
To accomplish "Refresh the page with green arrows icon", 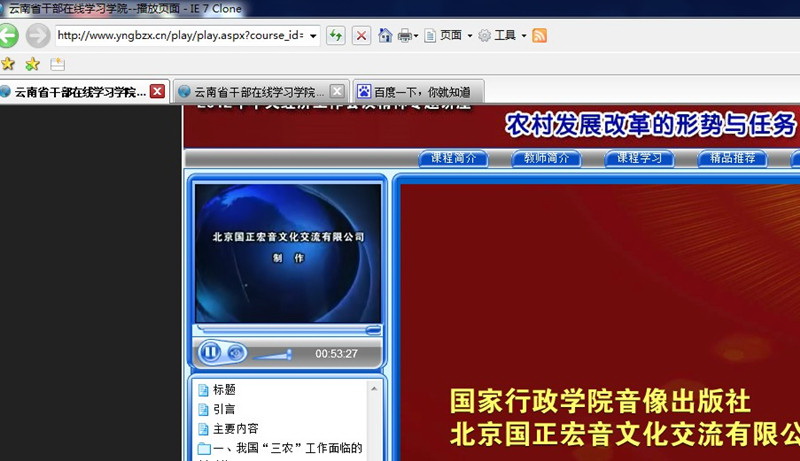I will coord(336,36).
